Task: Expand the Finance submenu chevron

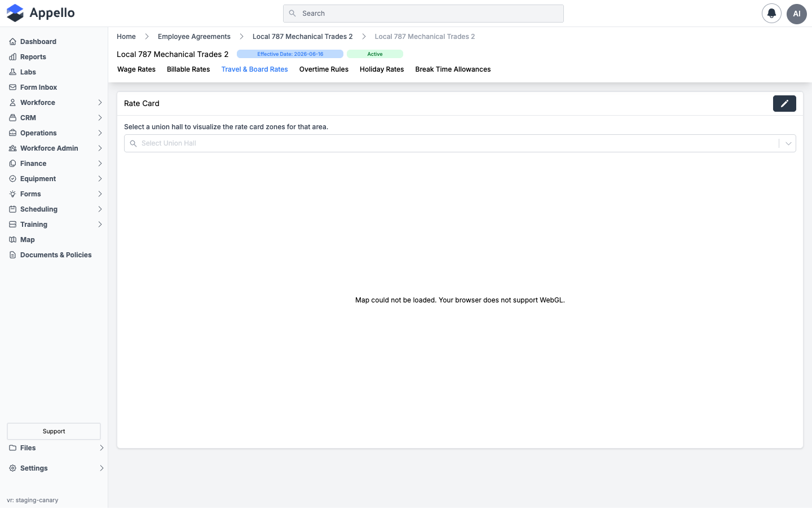Action: click(100, 164)
